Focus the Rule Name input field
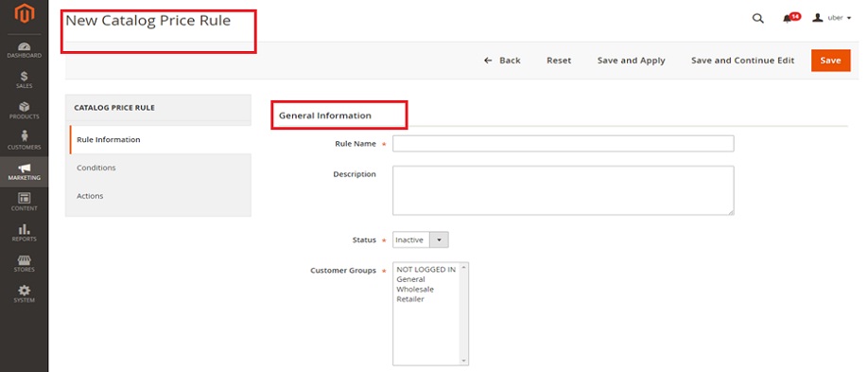Viewport: 868px width, 372px height. pos(563,144)
